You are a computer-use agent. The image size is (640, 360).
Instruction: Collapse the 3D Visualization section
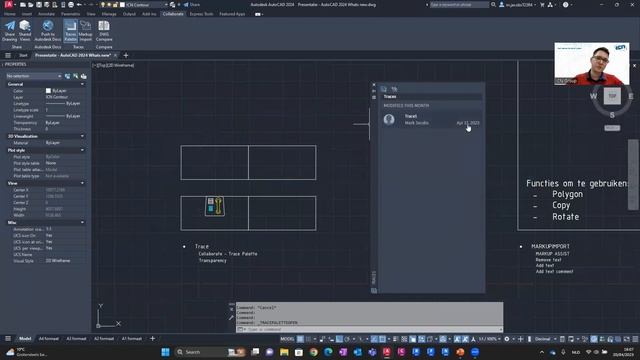82,136
